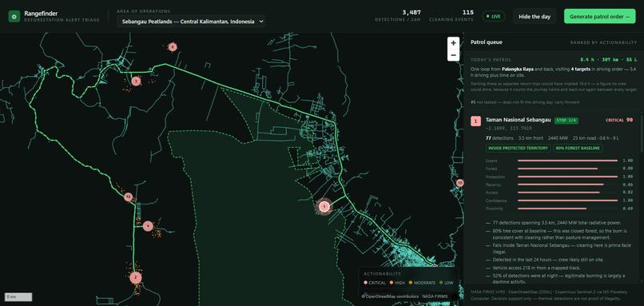Click the '52% of detections were at night' bullet

point(555,278)
